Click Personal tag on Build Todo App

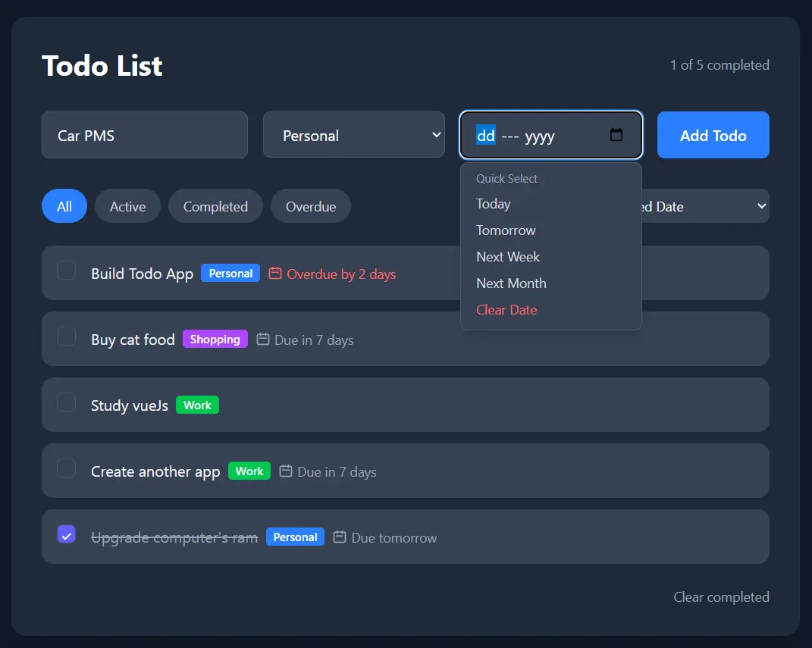(x=230, y=274)
